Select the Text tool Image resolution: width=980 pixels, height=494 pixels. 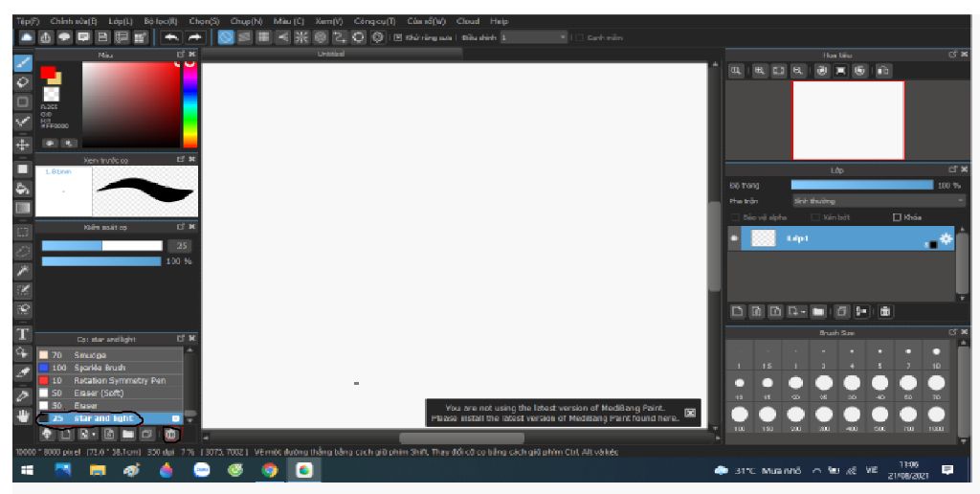coord(23,332)
